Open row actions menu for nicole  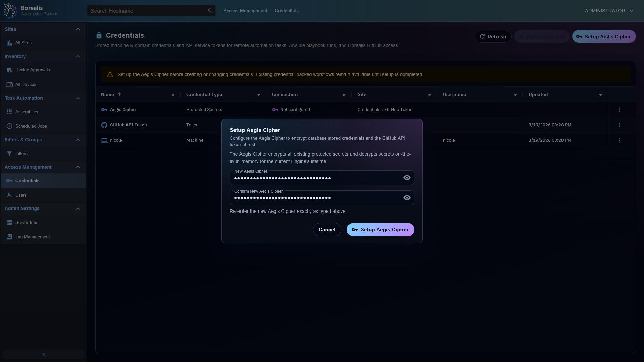[619, 140]
